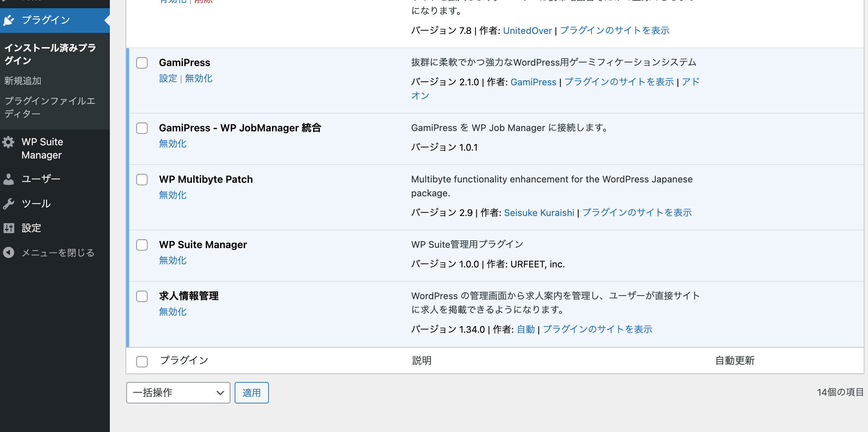The height and width of the screenshot is (432, 868).
Task: Deactivate GamiPress - WP JobManager 統合 plugin
Action: point(173,144)
